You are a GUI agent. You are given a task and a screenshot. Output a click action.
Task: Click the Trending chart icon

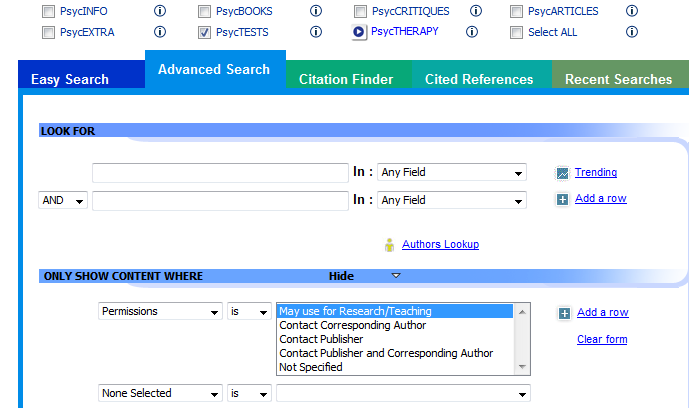pyautogui.click(x=562, y=173)
